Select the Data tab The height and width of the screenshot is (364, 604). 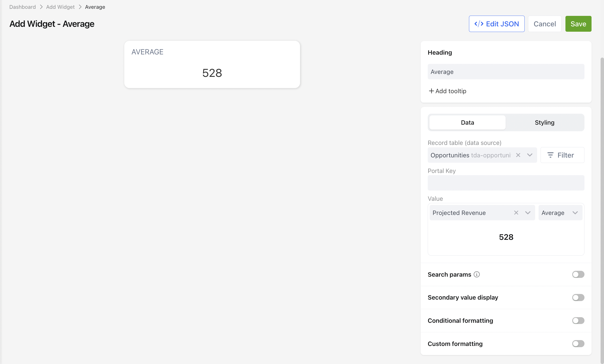click(467, 122)
